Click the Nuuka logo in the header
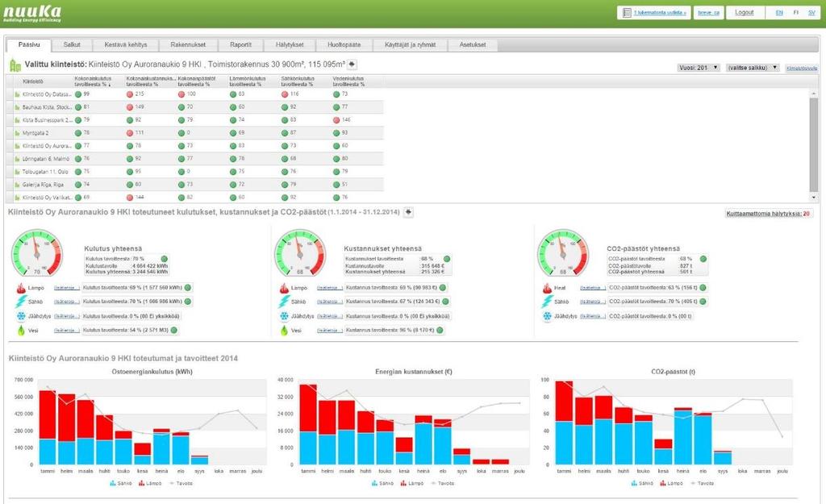 32,14
